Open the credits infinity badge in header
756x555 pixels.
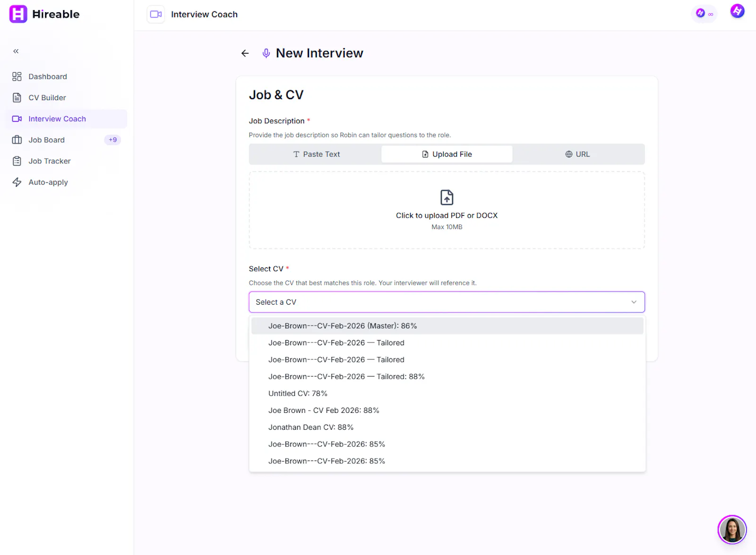pos(704,14)
